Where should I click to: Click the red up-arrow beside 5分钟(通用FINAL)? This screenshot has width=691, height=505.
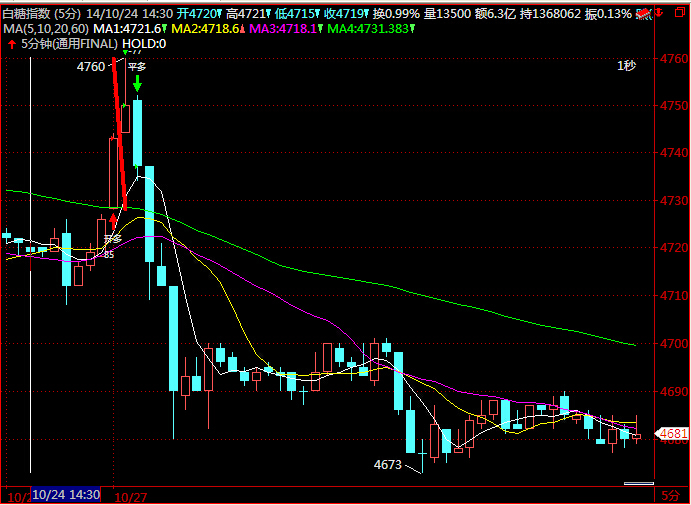click(x=12, y=44)
